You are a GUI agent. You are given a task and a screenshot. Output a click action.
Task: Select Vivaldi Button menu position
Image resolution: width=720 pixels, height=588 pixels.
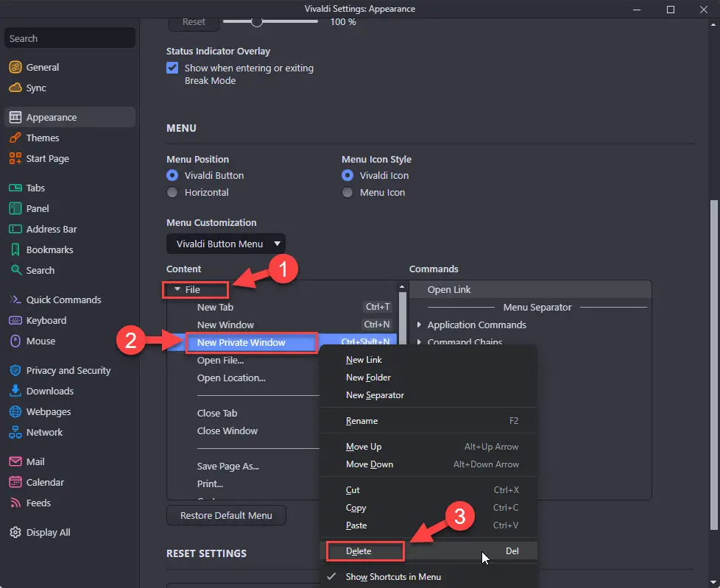click(172, 175)
